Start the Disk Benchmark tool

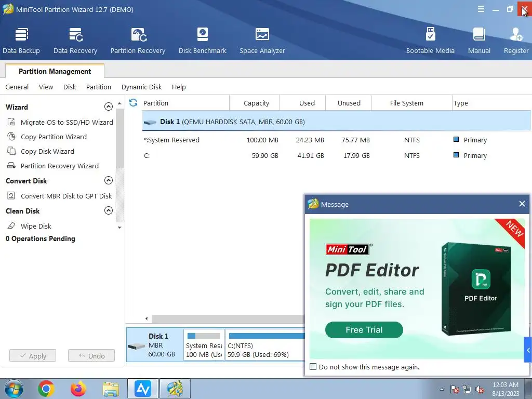tap(203, 41)
